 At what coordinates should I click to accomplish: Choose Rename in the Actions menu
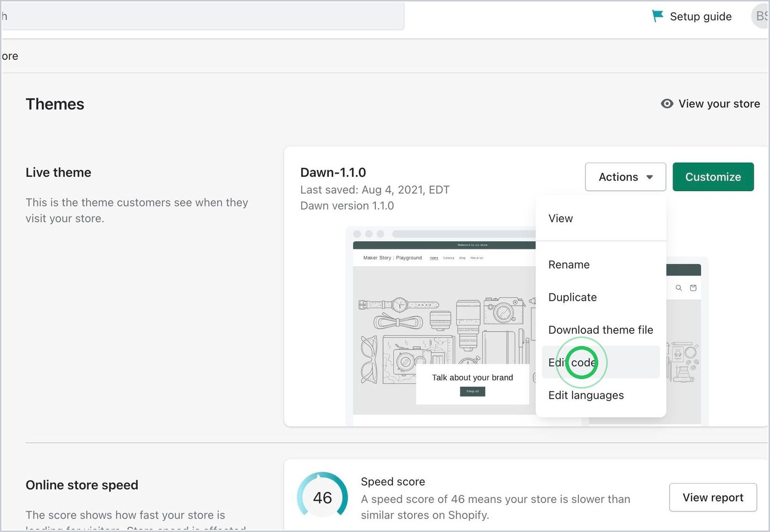tap(600, 265)
